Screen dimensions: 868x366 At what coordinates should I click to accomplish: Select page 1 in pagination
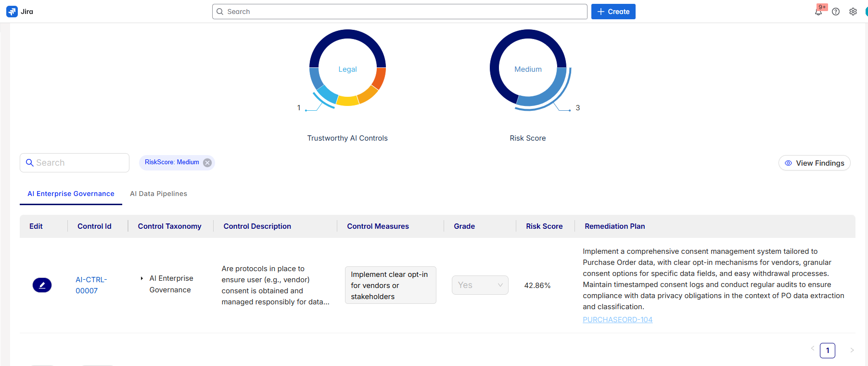pos(827,351)
